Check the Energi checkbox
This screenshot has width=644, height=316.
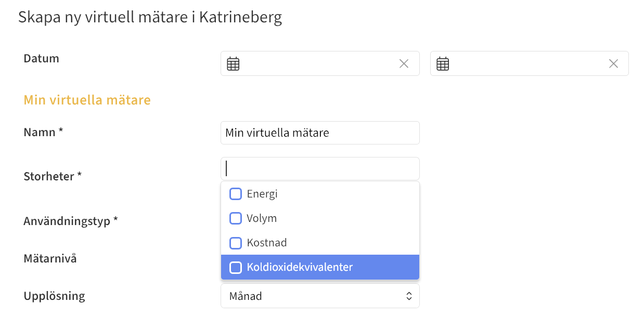(236, 194)
